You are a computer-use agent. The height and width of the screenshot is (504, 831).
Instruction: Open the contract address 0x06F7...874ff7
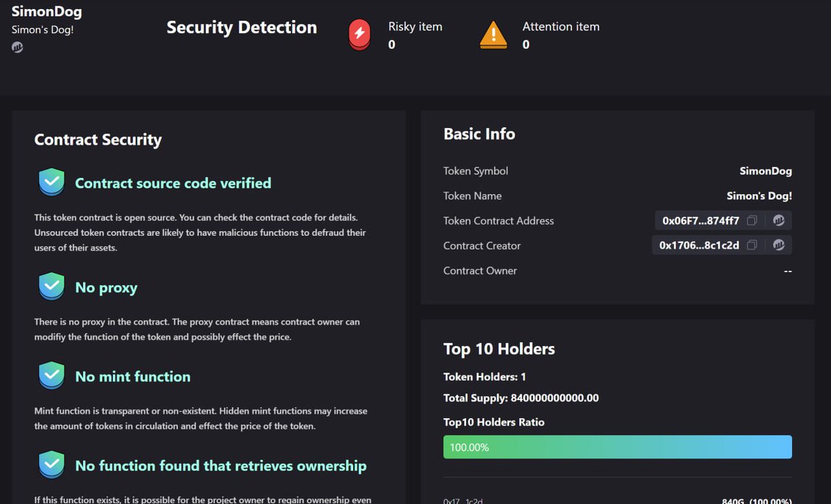point(701,221)
